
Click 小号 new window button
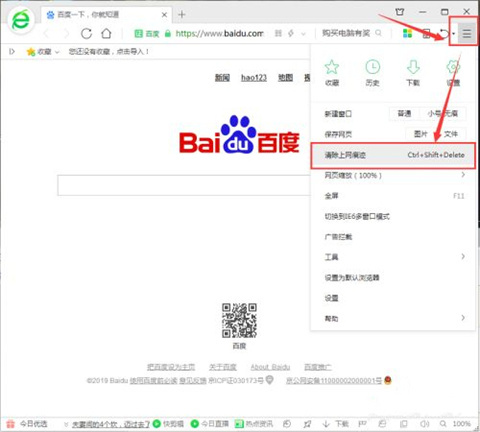[x=434, y=114]
